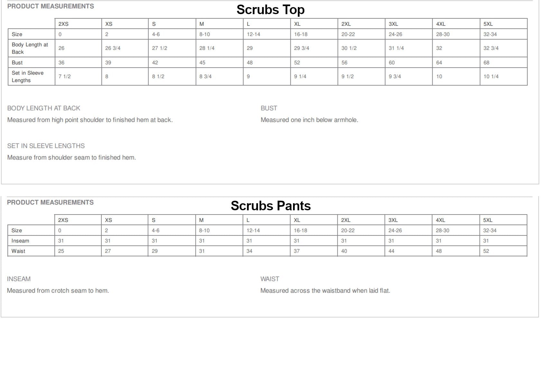Click the WAIST description heading
This screenshot has width=542, height=392.
(x=270, y=279)
